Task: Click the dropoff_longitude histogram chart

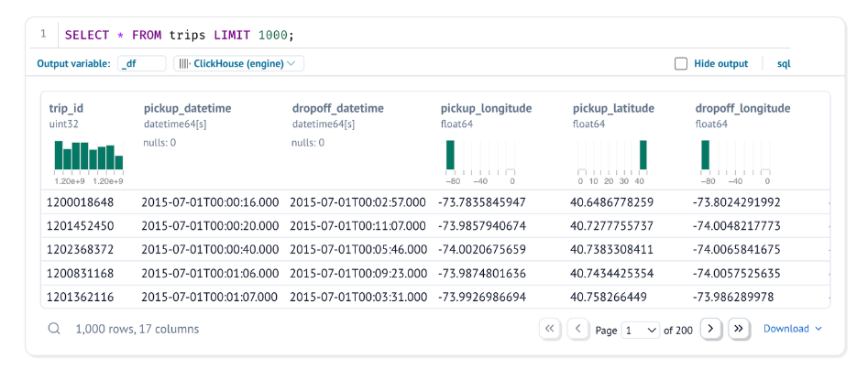Action: click(735, 156)
